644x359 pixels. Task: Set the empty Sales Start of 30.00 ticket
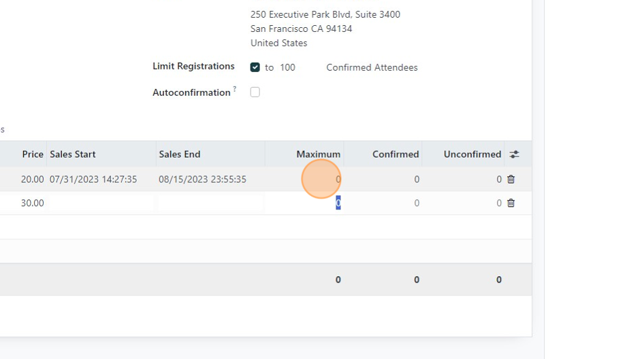(x=101, y=203)
